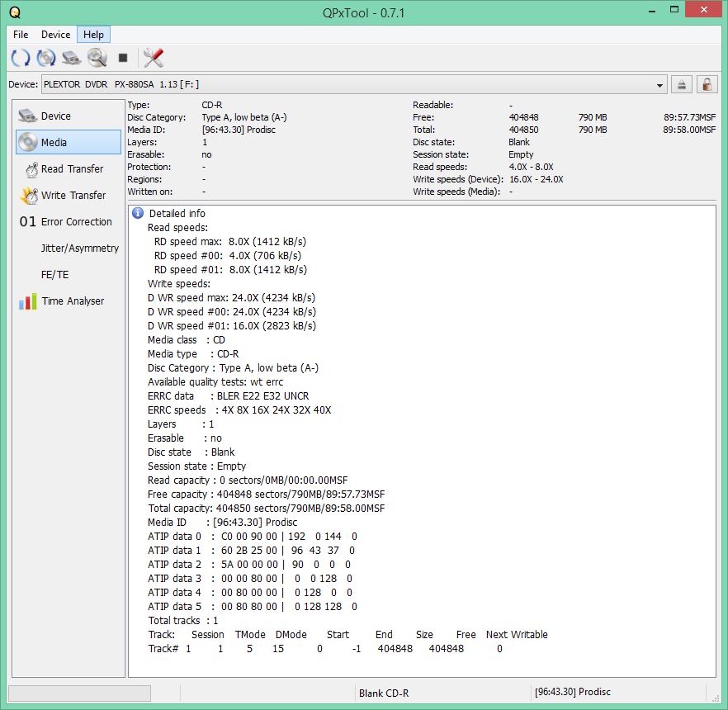Click the start test magnifier icon
The image size is (728, 710).
[x=97, y=58]
